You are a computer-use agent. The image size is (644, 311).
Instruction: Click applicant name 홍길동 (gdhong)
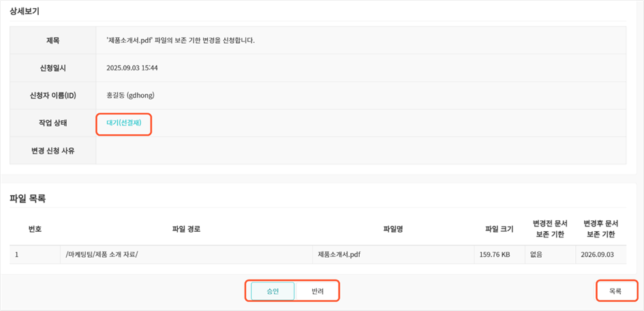click(135, 95)
